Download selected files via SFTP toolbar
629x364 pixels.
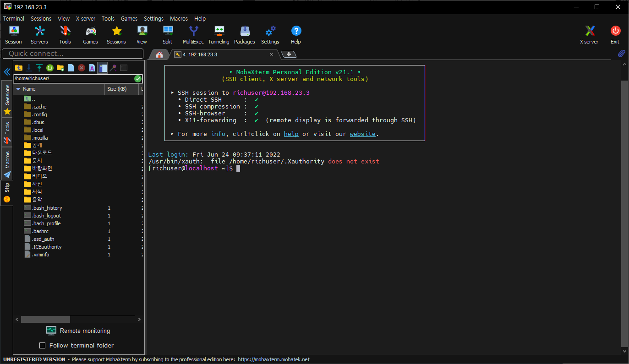[x=29, y=68]
